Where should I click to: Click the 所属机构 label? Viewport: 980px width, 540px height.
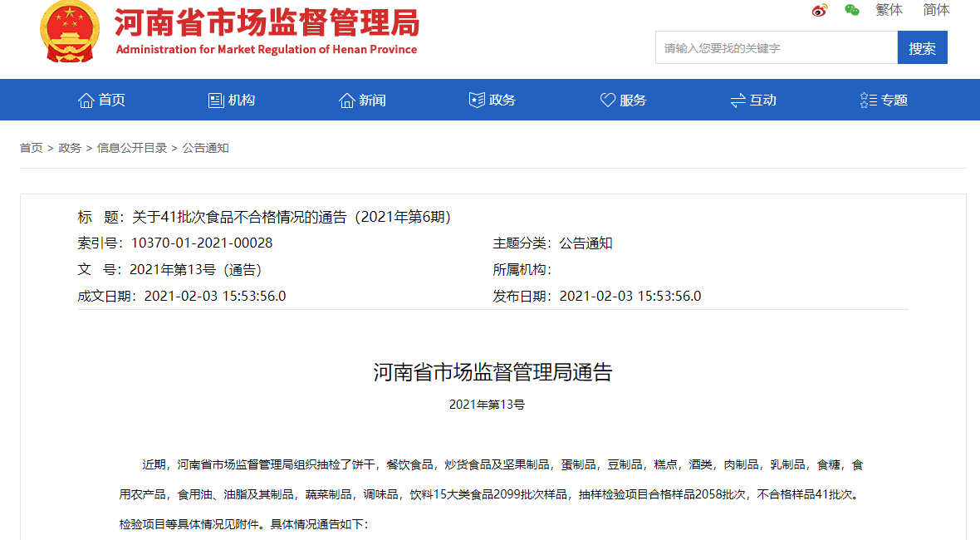522,270
